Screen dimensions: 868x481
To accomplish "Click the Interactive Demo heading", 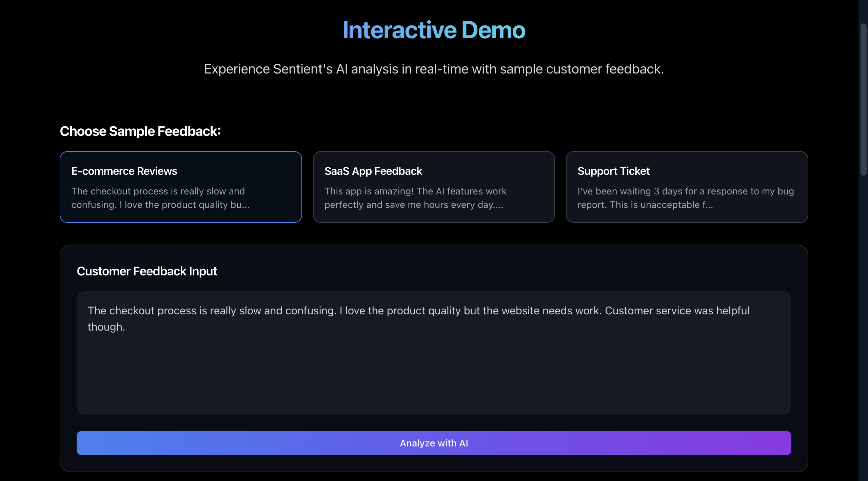I will point(434,30).
